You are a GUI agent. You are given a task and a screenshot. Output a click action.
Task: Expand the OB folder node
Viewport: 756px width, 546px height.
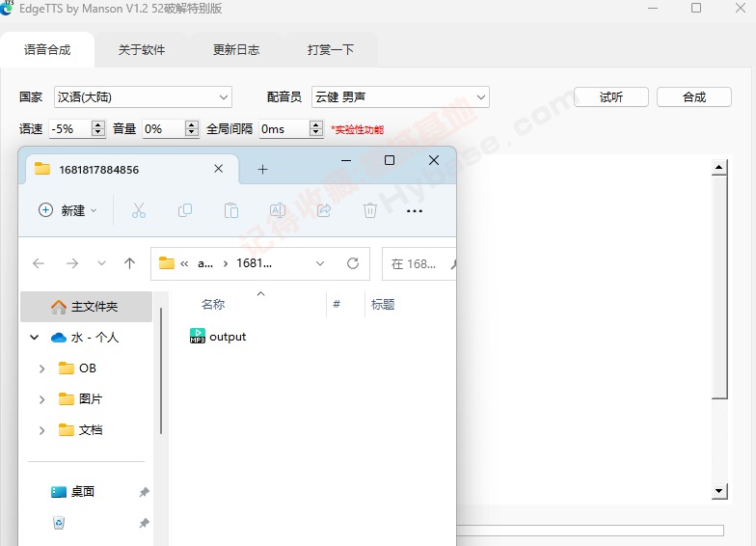click(x=42, y=369)
